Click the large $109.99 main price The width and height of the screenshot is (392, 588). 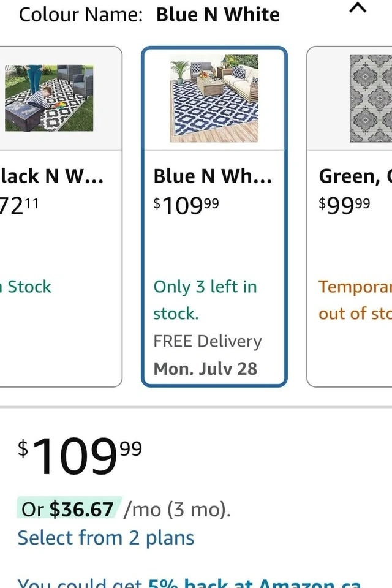click(80, 457)
